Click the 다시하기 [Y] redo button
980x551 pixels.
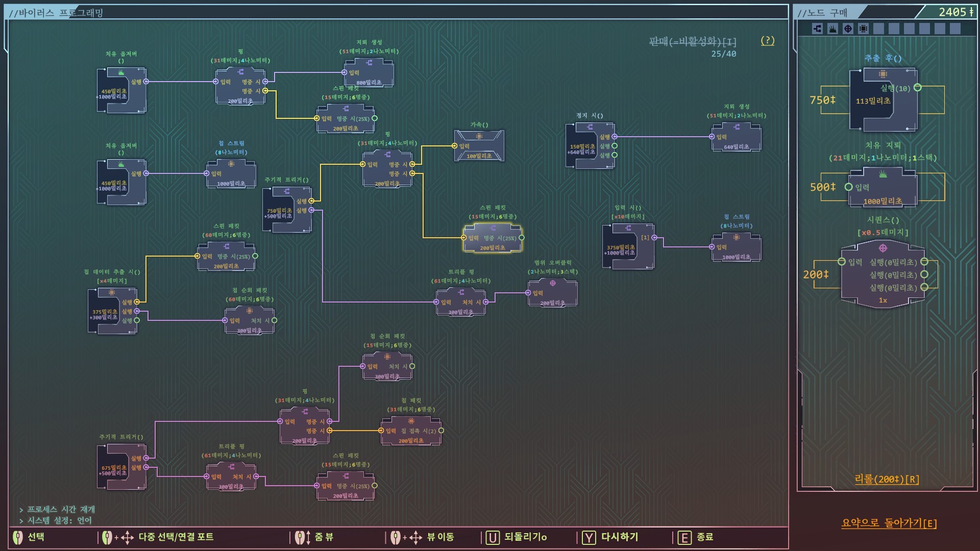[611, 537]
